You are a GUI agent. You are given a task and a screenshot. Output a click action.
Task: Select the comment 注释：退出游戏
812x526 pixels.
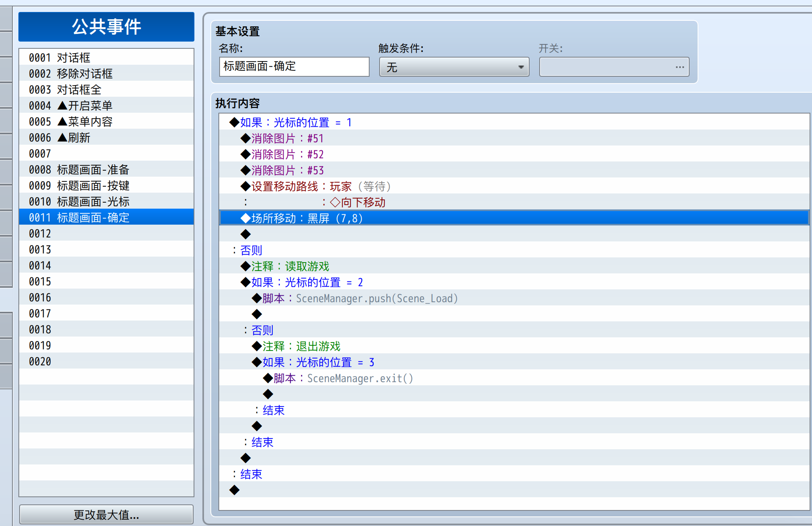pyautogui.click(x=514, y=346)
